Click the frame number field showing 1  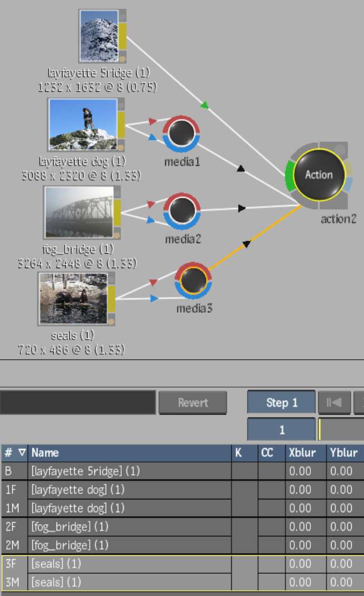(x=281, y=430)
